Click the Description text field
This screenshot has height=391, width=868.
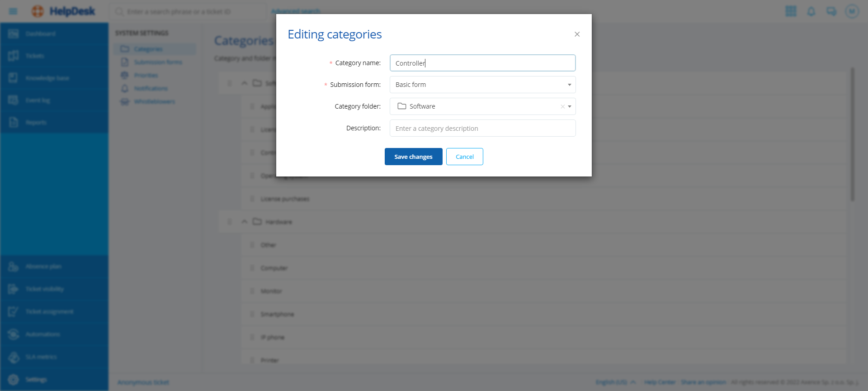pos(482,128)
